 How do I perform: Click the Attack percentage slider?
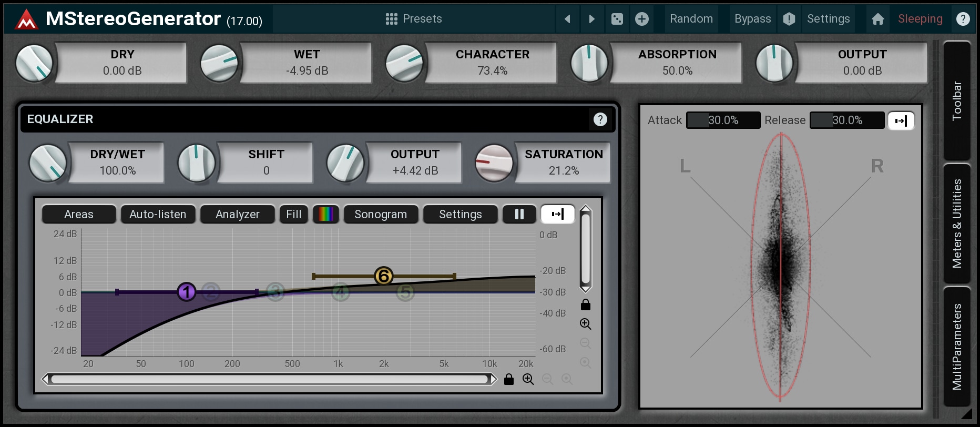pyautogui.click(x=723, y=120)
